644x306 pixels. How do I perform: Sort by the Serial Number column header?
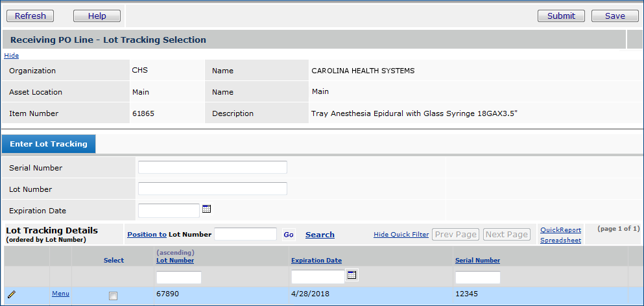(x=477, y=261)
